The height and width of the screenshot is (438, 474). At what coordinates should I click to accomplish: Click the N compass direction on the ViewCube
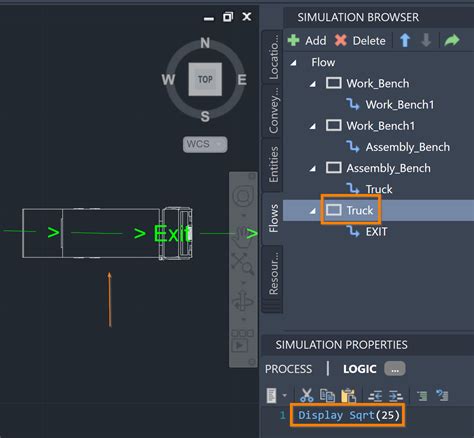205,43
